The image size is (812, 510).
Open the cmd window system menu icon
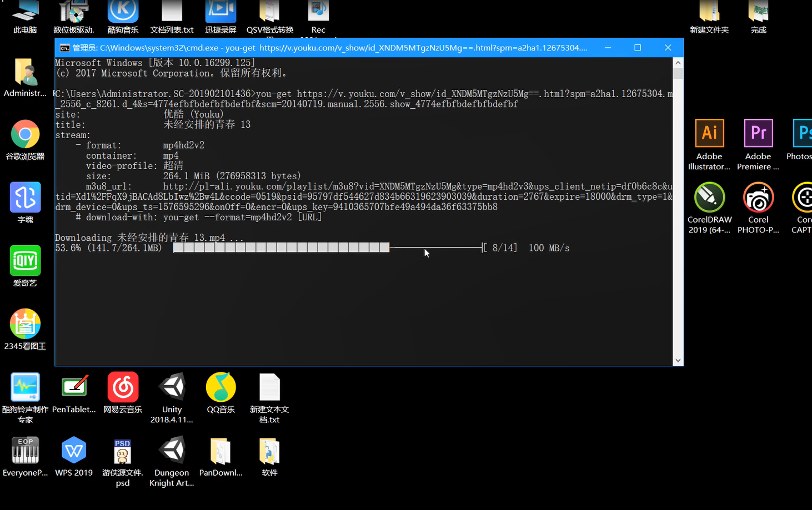[64, 48]
